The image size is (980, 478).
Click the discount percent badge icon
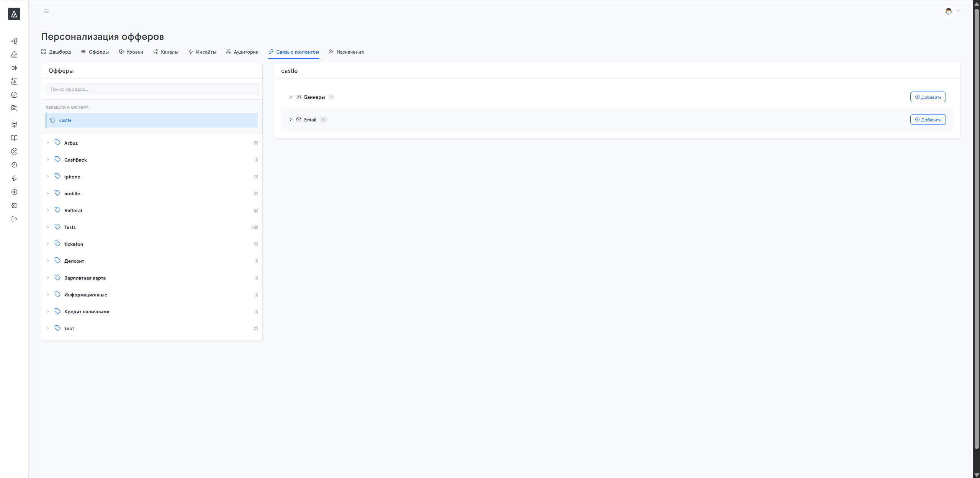14,152
